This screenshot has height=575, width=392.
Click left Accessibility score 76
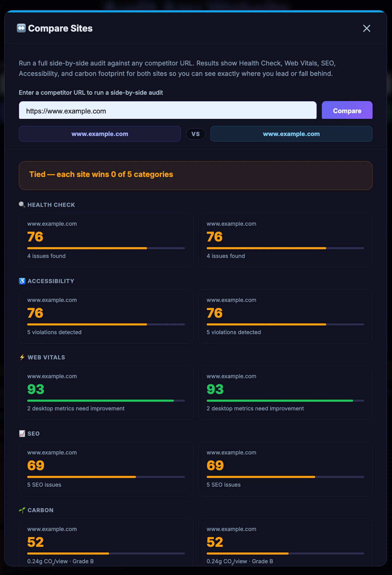tap(35, 313)
